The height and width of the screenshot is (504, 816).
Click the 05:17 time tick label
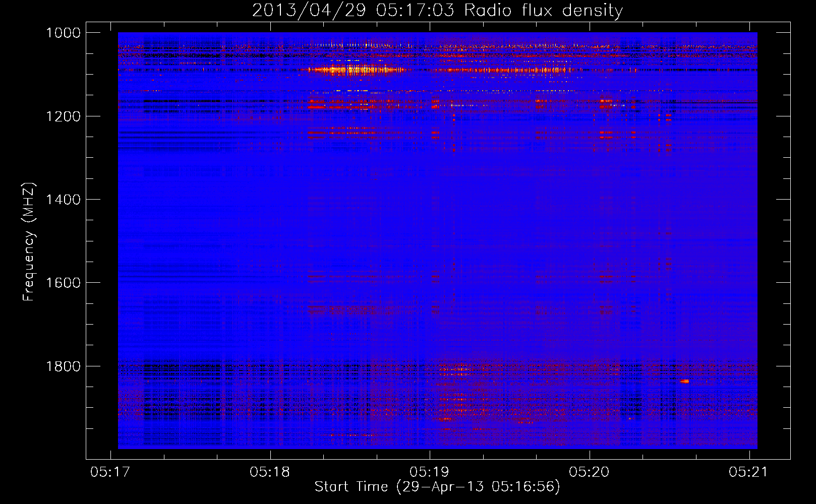pos(110,472)
